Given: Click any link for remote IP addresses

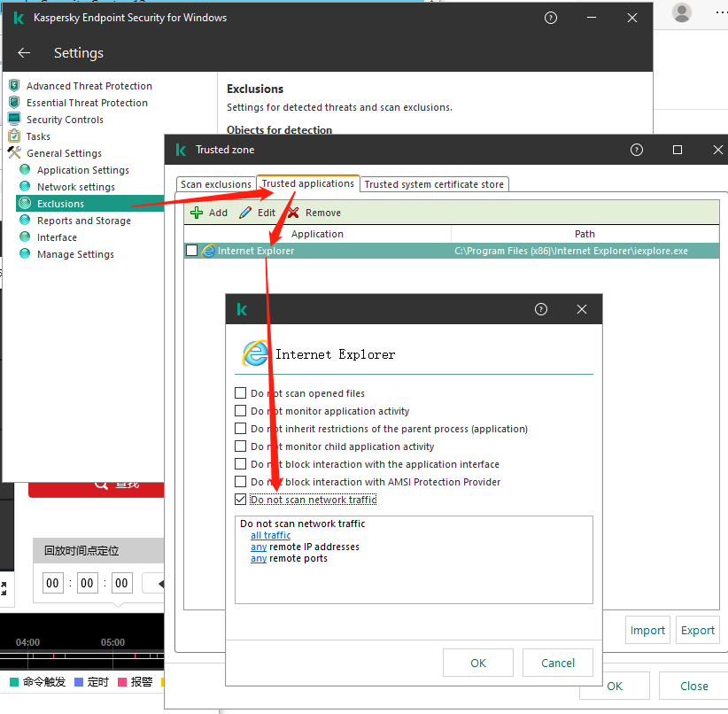Looking at the screenshot, I should (259, 547).
